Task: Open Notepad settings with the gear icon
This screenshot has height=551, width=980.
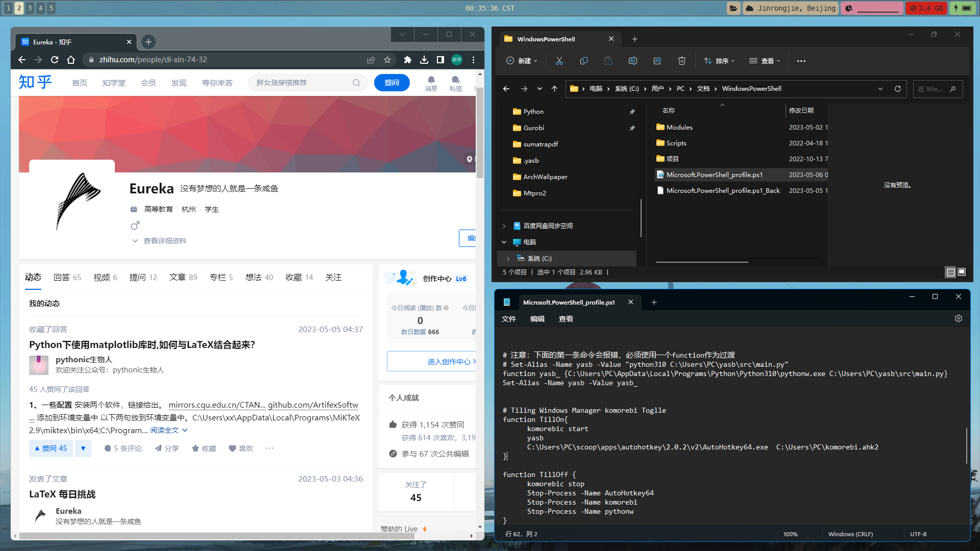Action: [x=959, y=318]
